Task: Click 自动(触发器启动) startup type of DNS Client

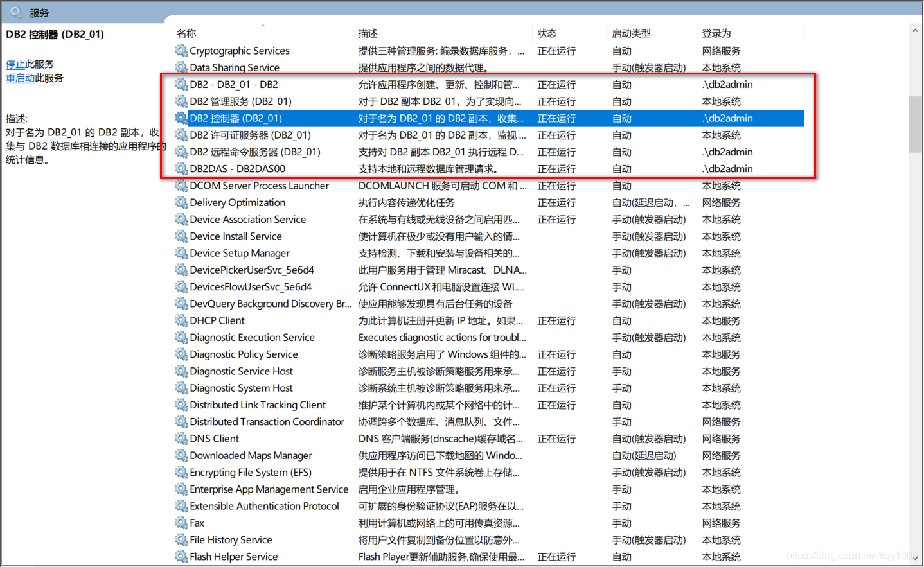Action: click(649, 439)
